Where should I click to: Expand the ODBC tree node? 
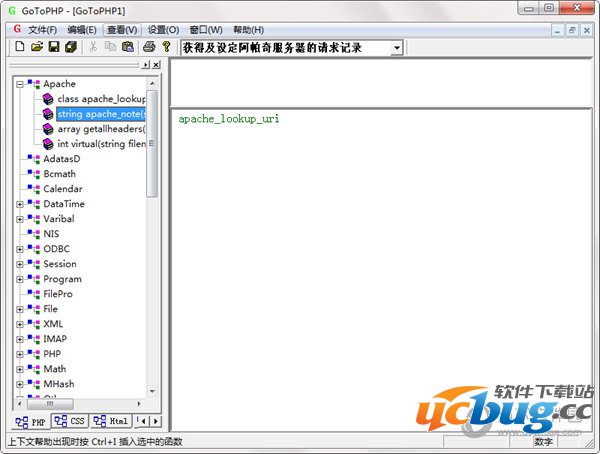(20, 249)
